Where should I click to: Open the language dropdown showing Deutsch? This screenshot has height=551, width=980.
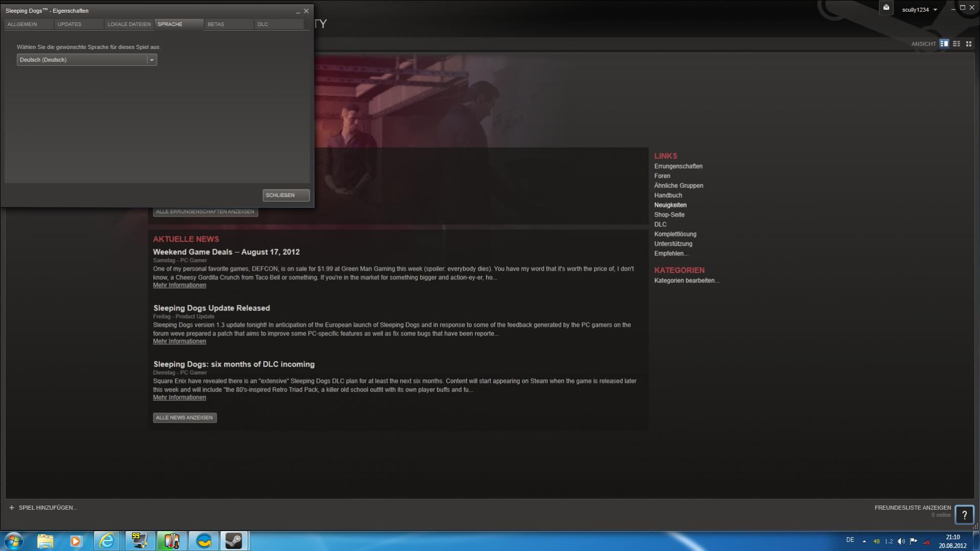pos(87,60)
